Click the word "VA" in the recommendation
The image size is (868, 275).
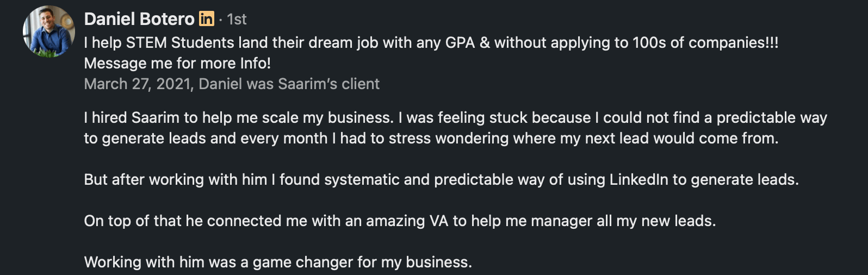(438, 221)
